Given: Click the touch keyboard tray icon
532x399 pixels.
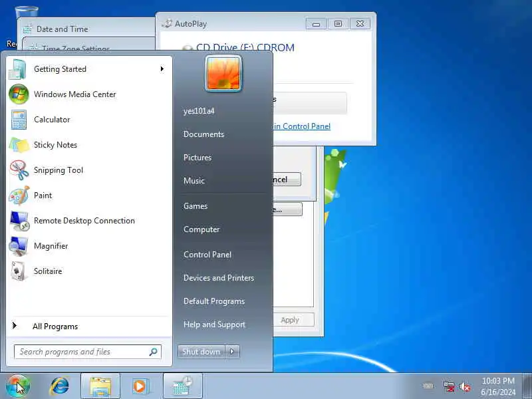Looking at the screenshot, I should [x=428, y=386].
